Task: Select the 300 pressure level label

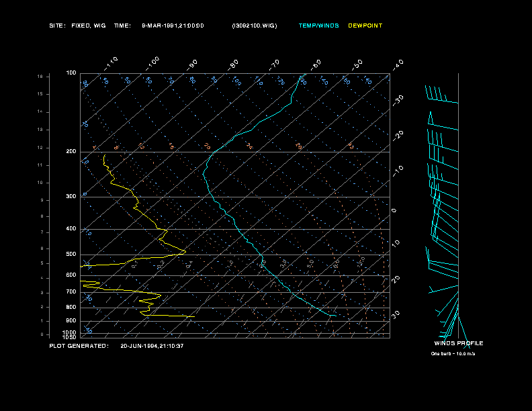Action: [x=71, y=196]
